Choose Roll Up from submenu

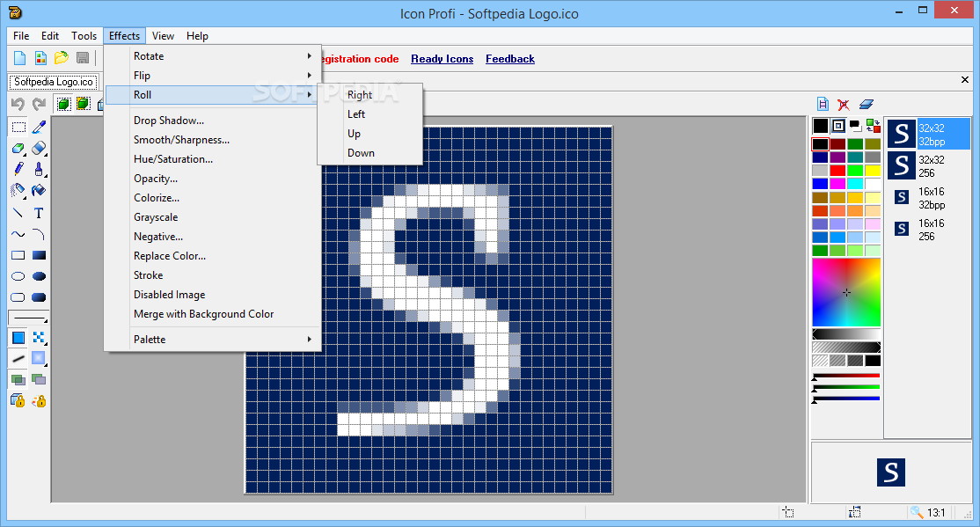pyautogui.click(x=370, y=134)
